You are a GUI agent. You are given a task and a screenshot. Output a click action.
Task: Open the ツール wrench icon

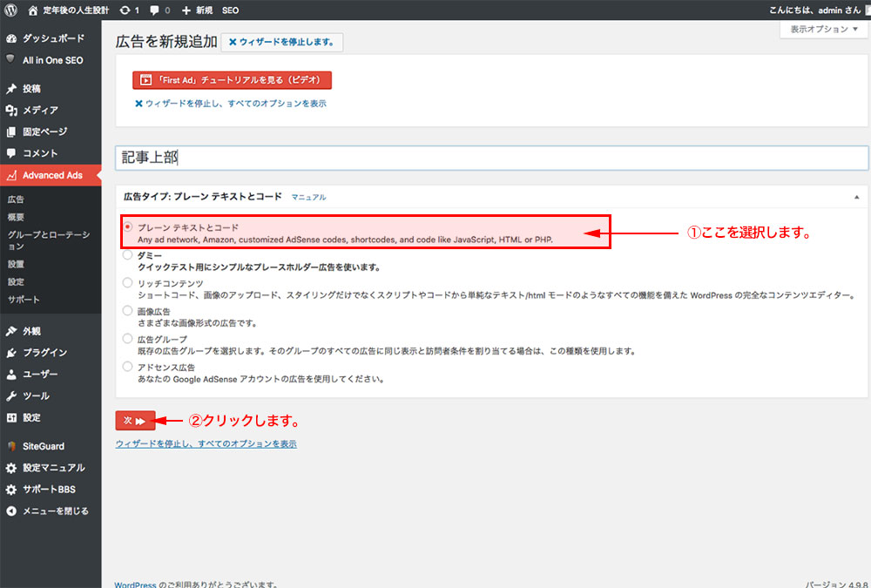pos(11,395)
